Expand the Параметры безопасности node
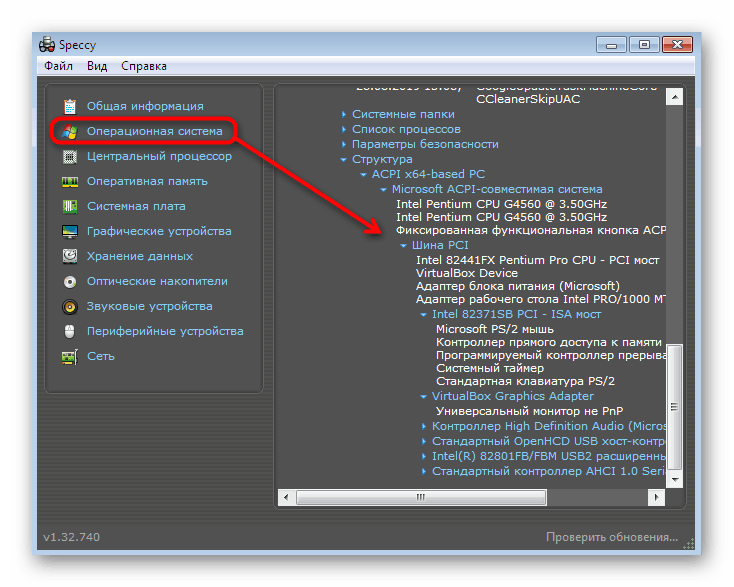Image resolution: width=734 pixels, height=587 pixels. (344, 144)
